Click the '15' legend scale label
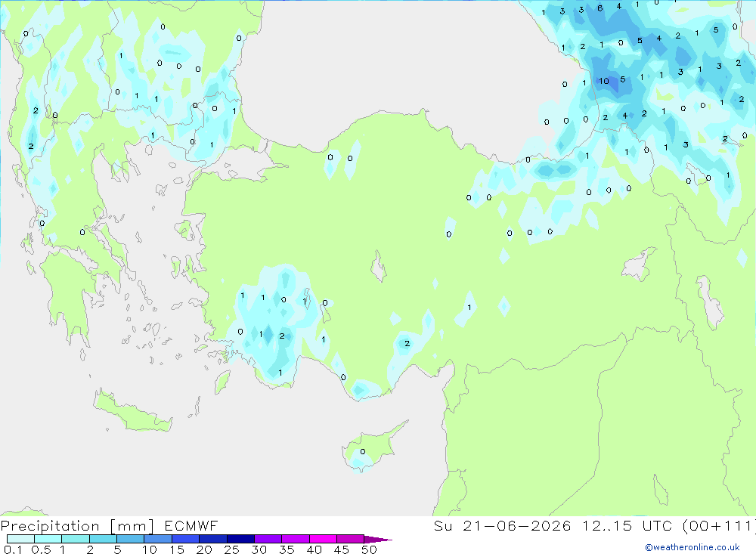The width and height of the screenshot is (756, 554). click(177, 549)
